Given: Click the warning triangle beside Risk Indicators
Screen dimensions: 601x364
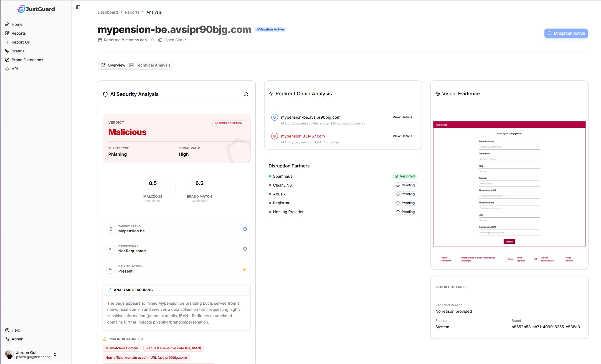Looking at the screenshot, I should [105, 339].
